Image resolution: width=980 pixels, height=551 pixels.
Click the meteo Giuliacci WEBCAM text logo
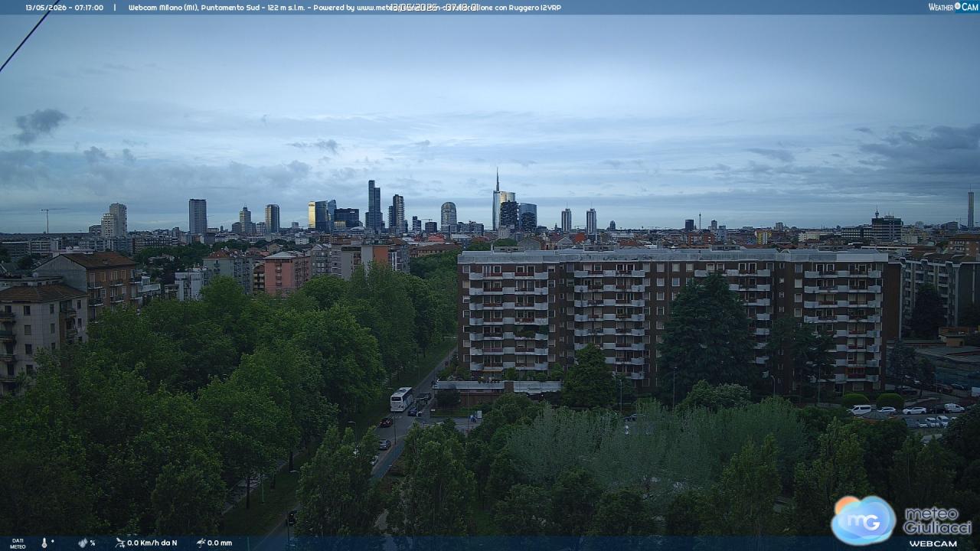coord(937,526)
